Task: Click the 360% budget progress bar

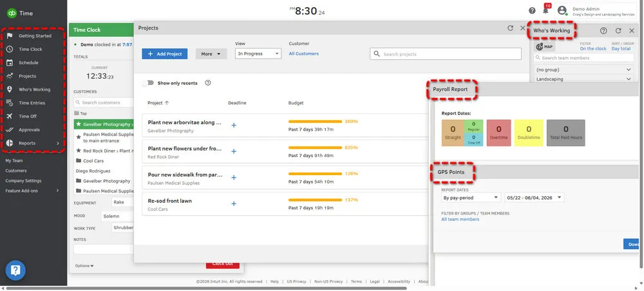Action: click(315, 122)
